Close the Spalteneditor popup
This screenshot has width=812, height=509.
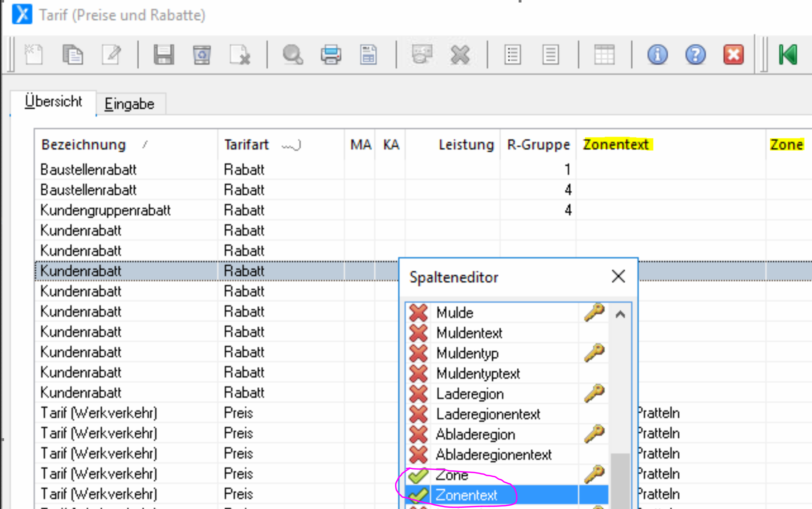(x=618, y=276)
